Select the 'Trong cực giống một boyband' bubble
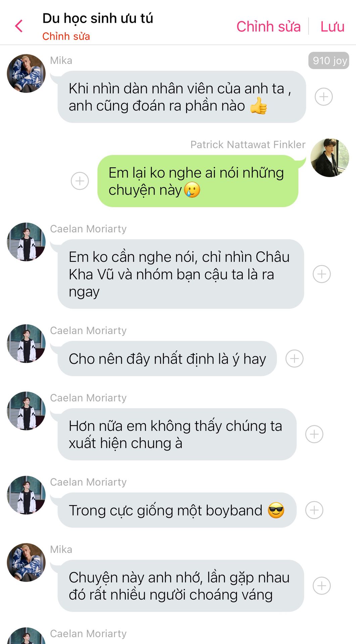Screen dimensions: 356x644 (177, 510)
